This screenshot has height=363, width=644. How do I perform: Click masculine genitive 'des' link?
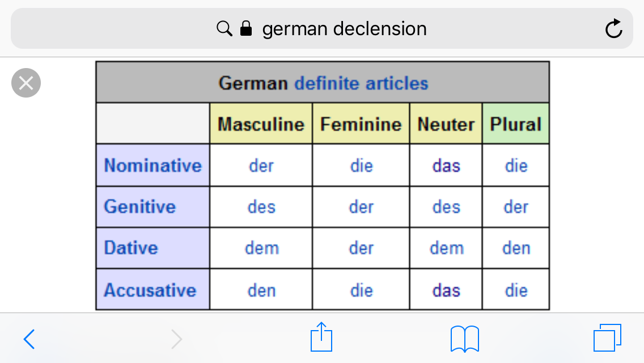click(261, 207)
